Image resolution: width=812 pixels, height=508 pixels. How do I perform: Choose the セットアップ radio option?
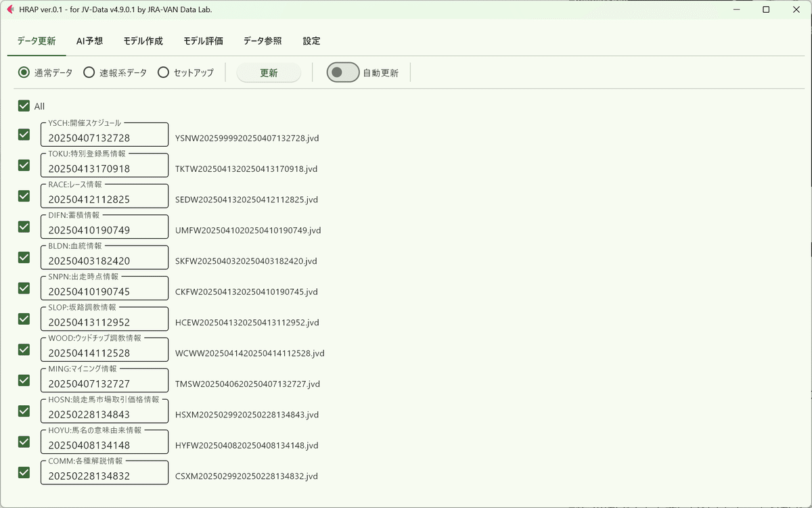[163, 72]
